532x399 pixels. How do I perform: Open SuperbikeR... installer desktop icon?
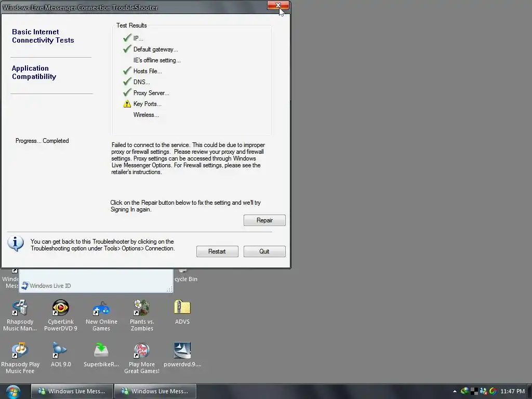101,354
